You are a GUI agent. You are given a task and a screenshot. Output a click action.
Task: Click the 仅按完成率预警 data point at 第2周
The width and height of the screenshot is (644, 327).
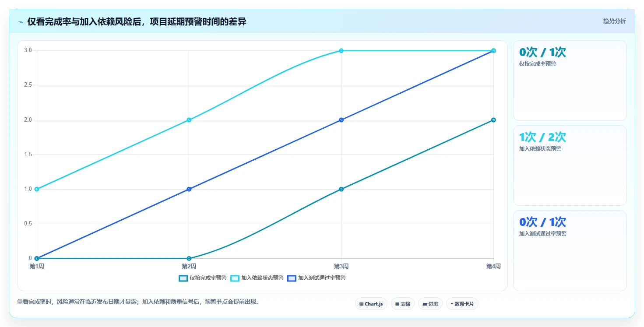tap(189, 258)
